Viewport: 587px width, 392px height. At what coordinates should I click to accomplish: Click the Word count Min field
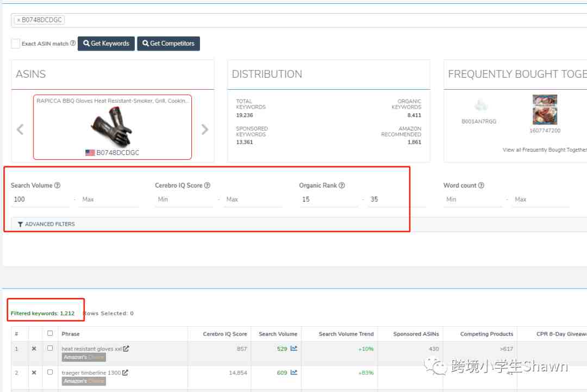(472, 200)
